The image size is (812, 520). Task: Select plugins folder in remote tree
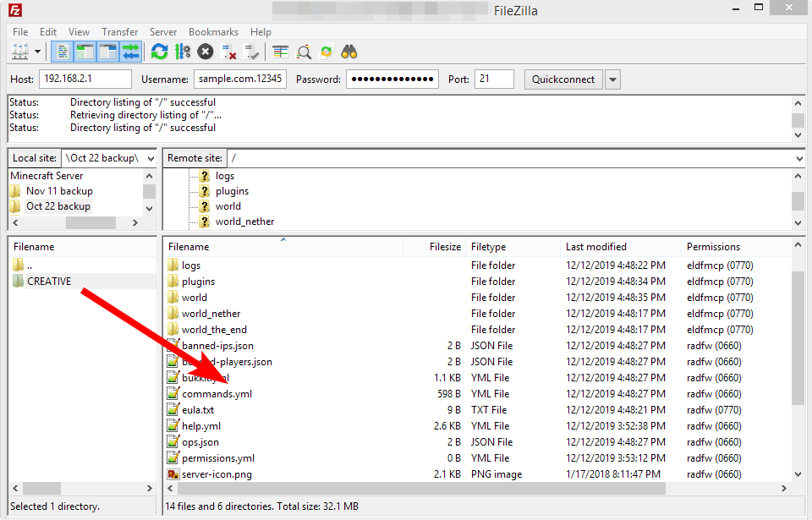tap(232, 191)
